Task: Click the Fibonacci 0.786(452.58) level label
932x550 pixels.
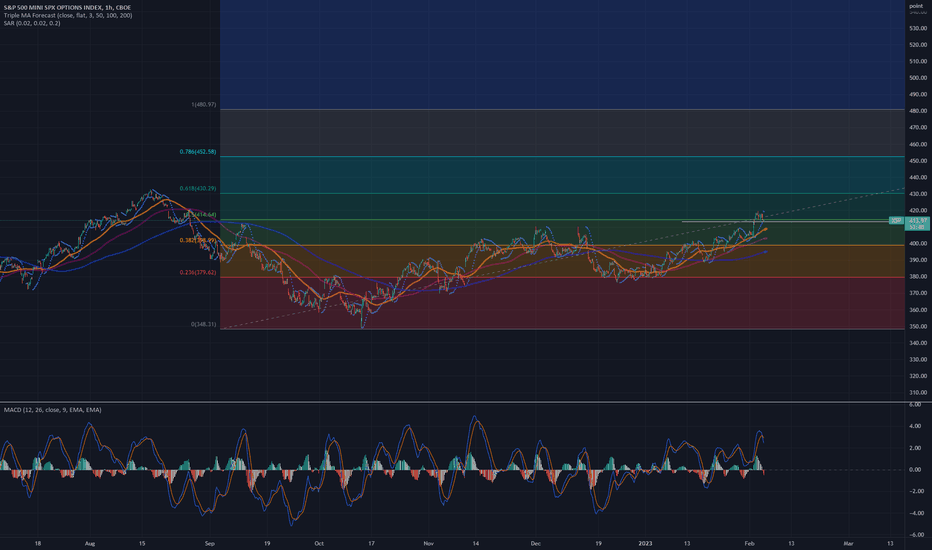Action: pos(198,152)
